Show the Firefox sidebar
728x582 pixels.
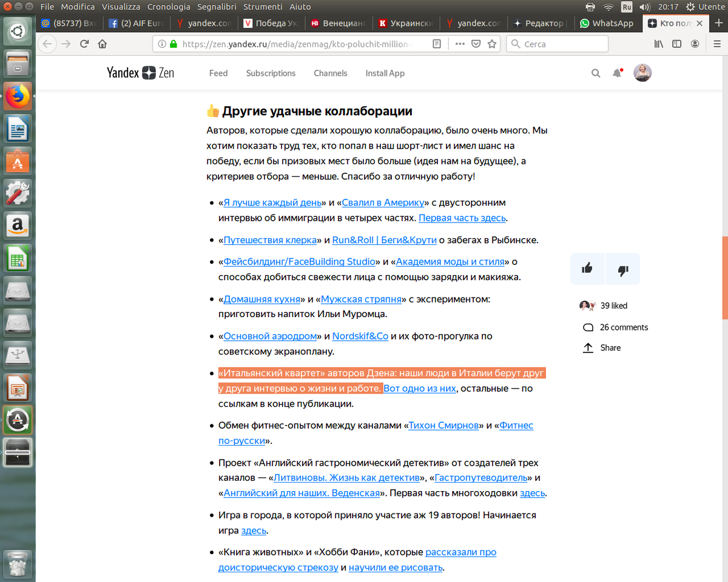676,44
